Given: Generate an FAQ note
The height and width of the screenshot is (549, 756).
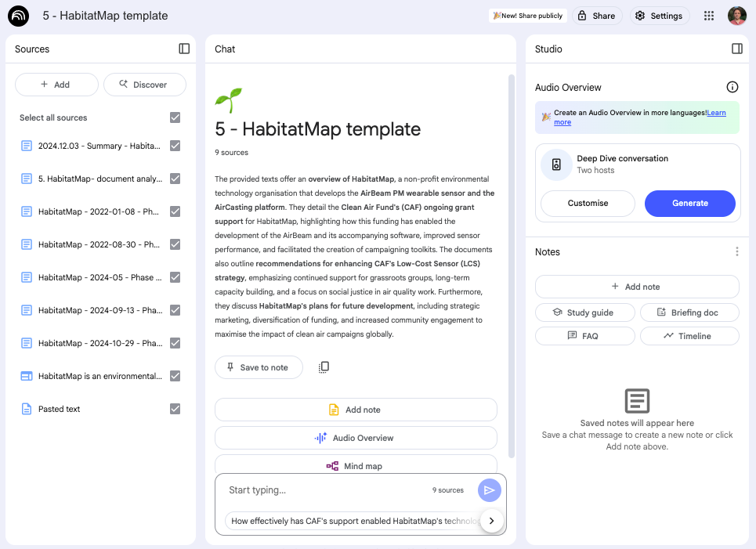Looking at the screenshot, I should click(585, 336).
